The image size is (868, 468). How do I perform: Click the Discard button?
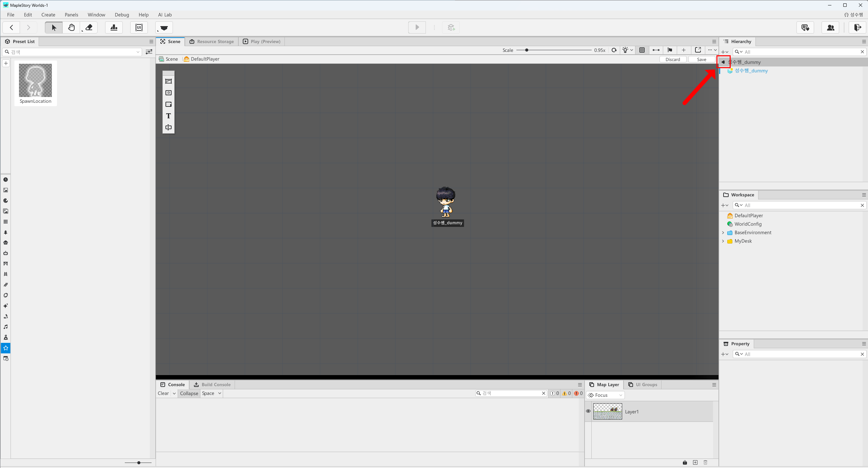point(673,59)
